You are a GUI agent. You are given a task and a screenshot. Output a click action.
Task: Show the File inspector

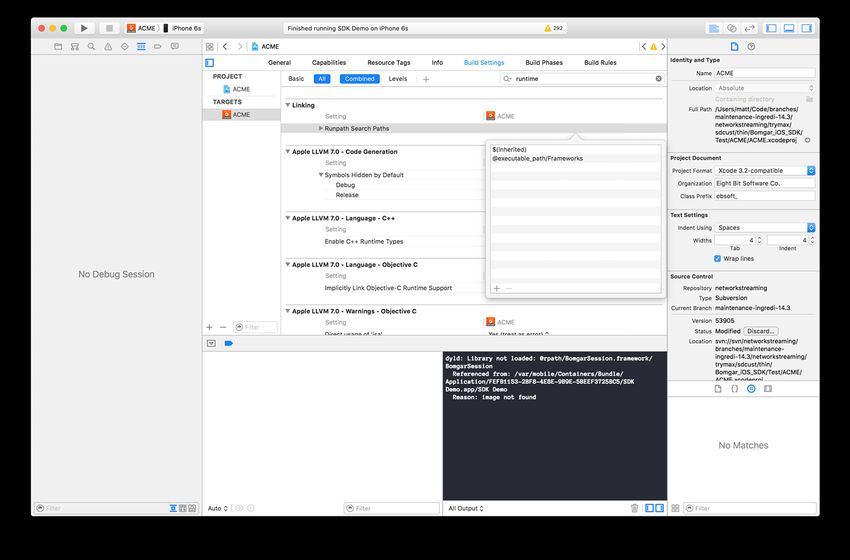(735, 47)
